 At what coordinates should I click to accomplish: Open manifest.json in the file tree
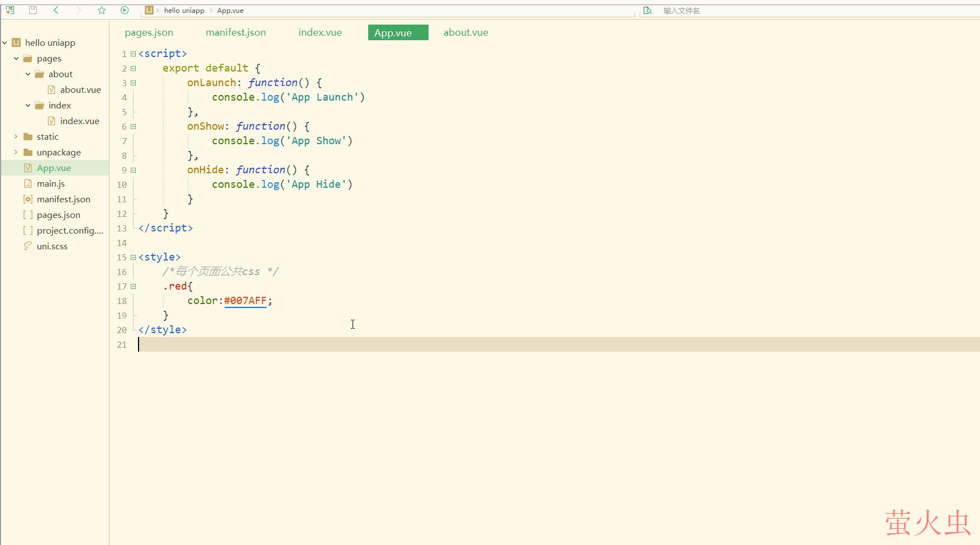pos(64,199)
